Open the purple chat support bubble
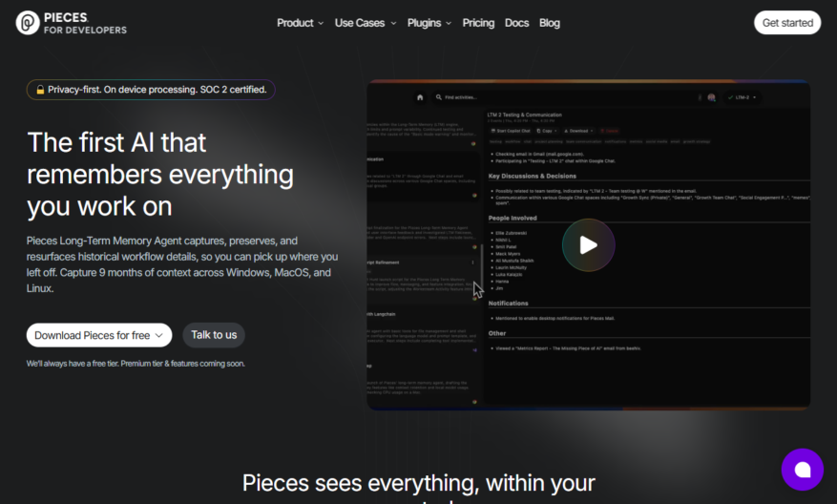 click(803, 470)
